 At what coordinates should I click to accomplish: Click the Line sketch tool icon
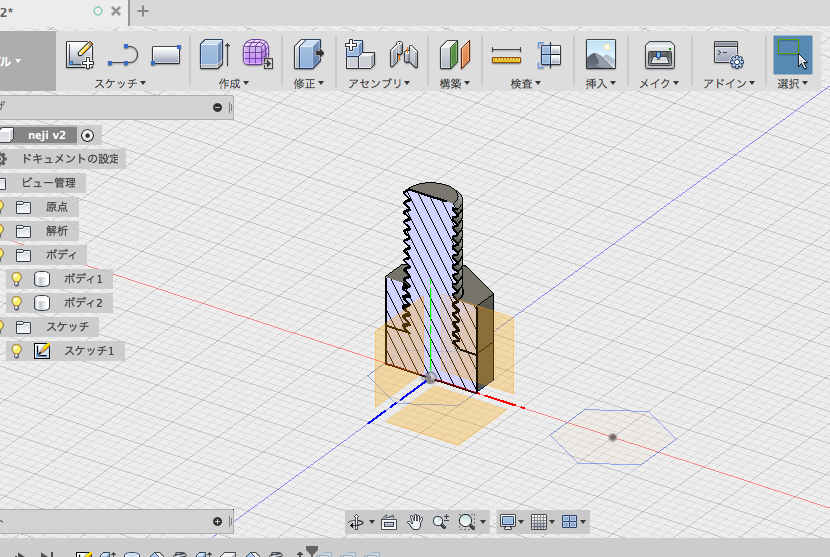tap(122, 54)
